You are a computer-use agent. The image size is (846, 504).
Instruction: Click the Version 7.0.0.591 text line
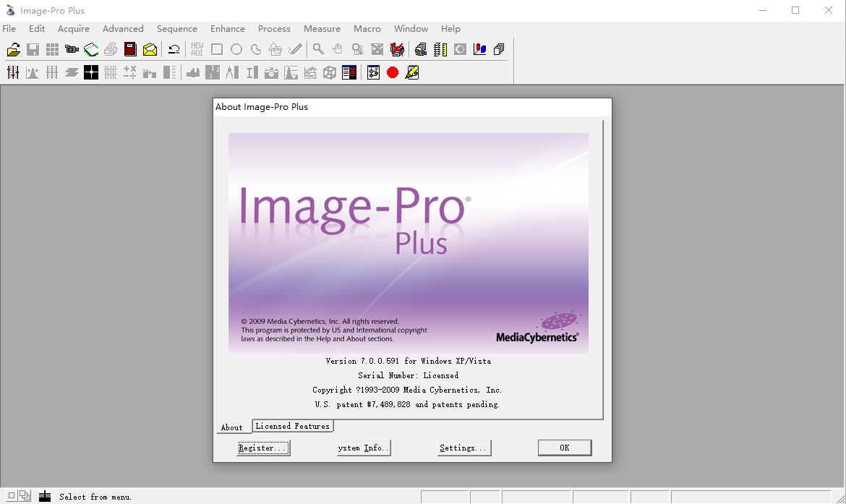pyautogui.click(x=409, y=361)
